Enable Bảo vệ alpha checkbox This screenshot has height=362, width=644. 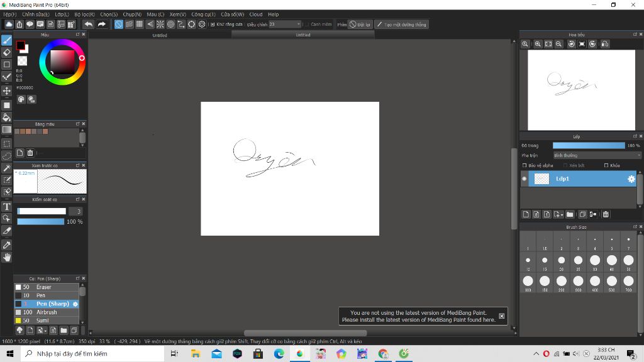tap(525, 165)
